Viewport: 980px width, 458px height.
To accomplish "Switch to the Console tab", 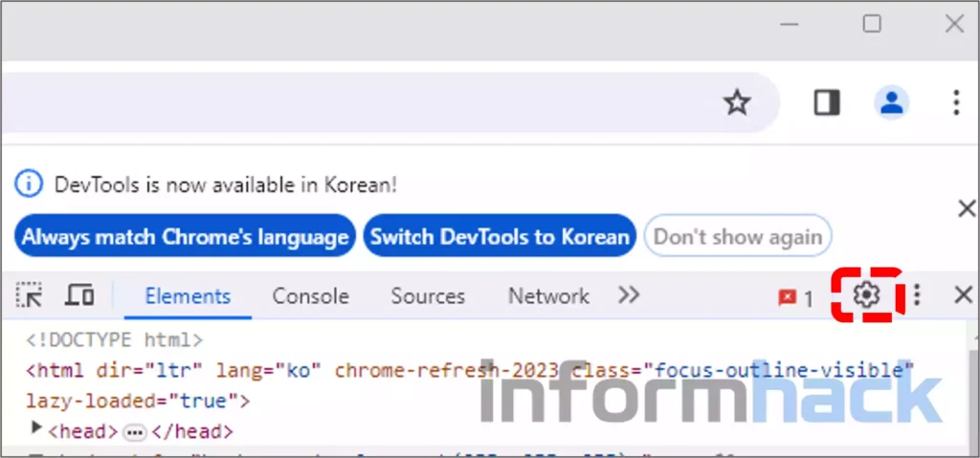I will [x=311, y=296].
